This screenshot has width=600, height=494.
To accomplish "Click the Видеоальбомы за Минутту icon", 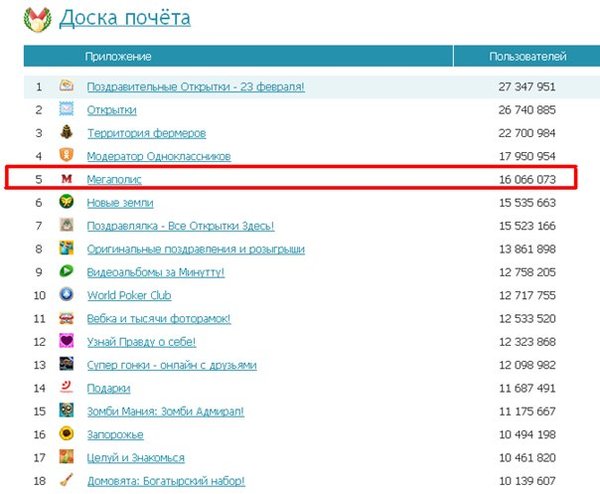I will 66,271.
